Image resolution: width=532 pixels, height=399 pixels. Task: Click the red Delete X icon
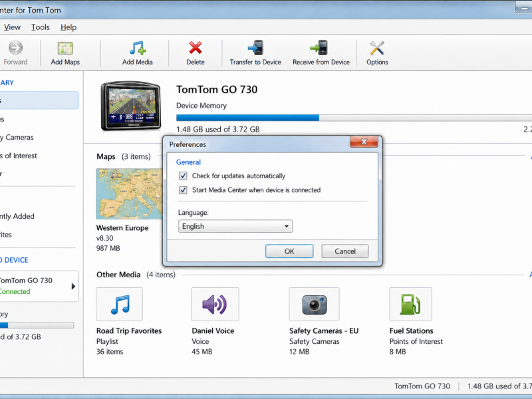pos(196,48)
